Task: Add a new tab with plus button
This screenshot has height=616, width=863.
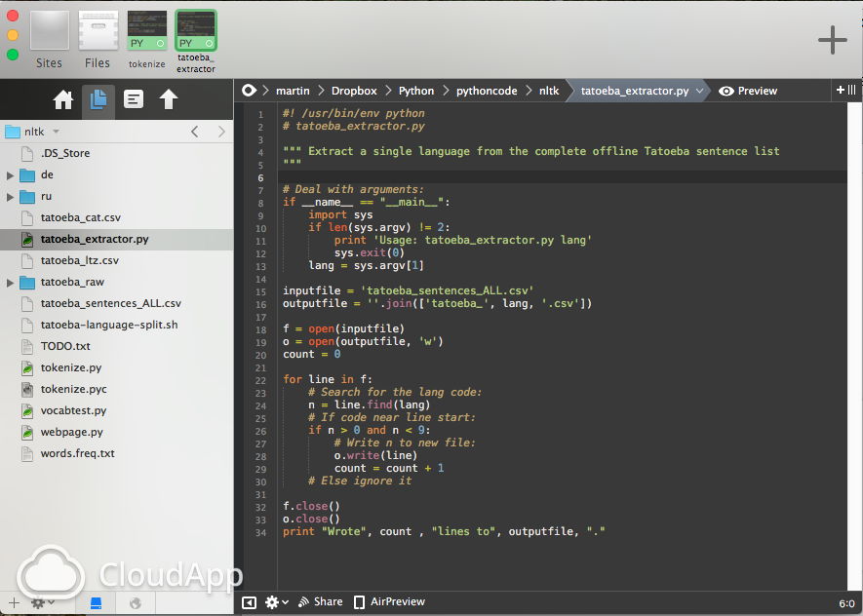Action: coord(832,40)
